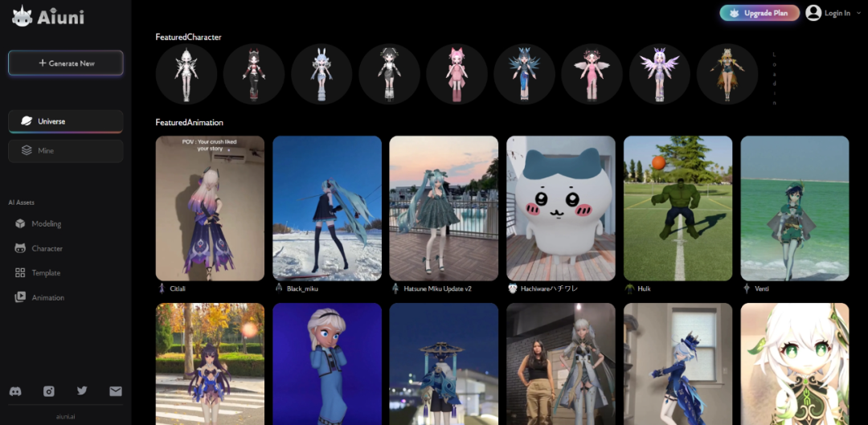Open the Black_miku animation card
Image resolution: width=868 pixels, height=425 pixels.
(327, 208)
